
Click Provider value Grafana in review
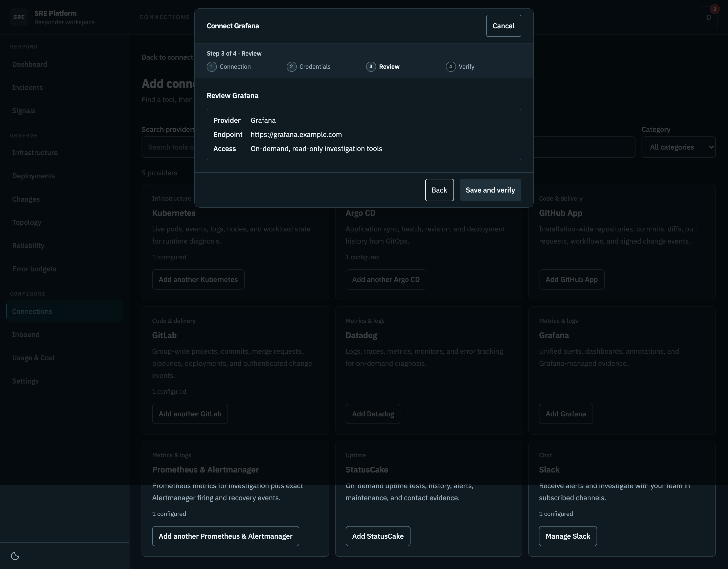(x=263, y=120)
